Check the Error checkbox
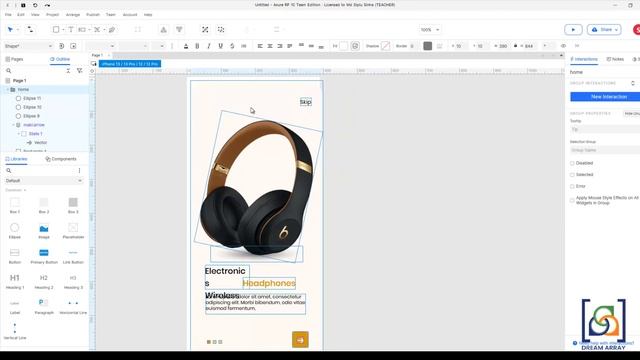This screenshot has width=640, height=360. pyautogui.click(x=572, y=186)
